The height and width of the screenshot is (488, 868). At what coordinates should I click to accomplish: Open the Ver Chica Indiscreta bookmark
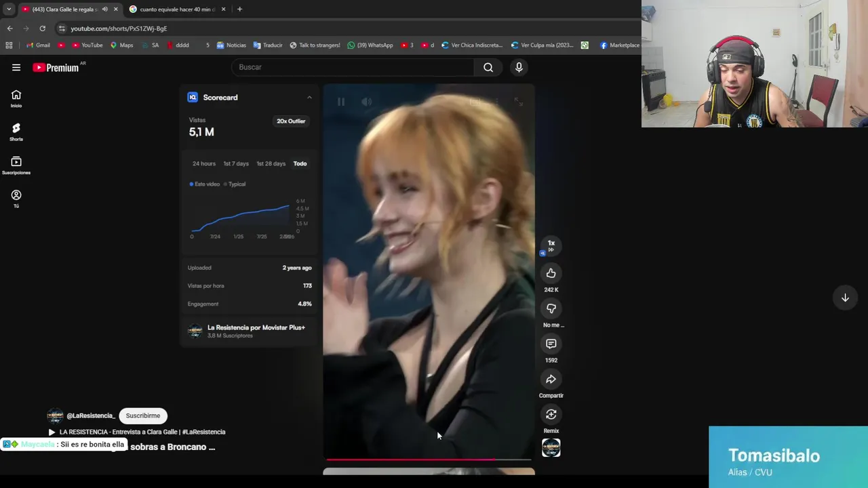tap(471, 45)
